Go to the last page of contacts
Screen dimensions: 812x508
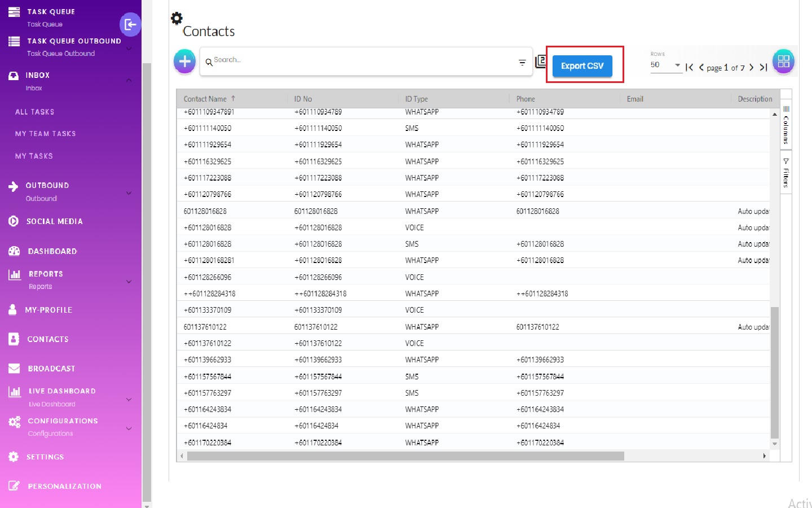[x=764, y=67]
